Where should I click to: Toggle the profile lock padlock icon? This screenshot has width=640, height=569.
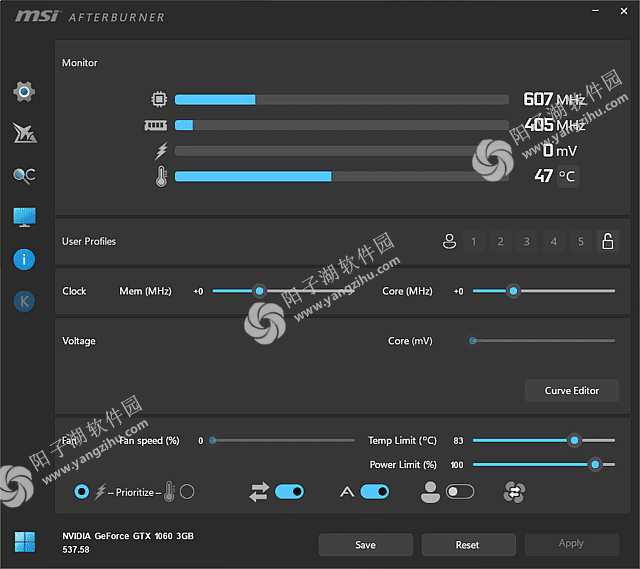[x=608, y=241]
